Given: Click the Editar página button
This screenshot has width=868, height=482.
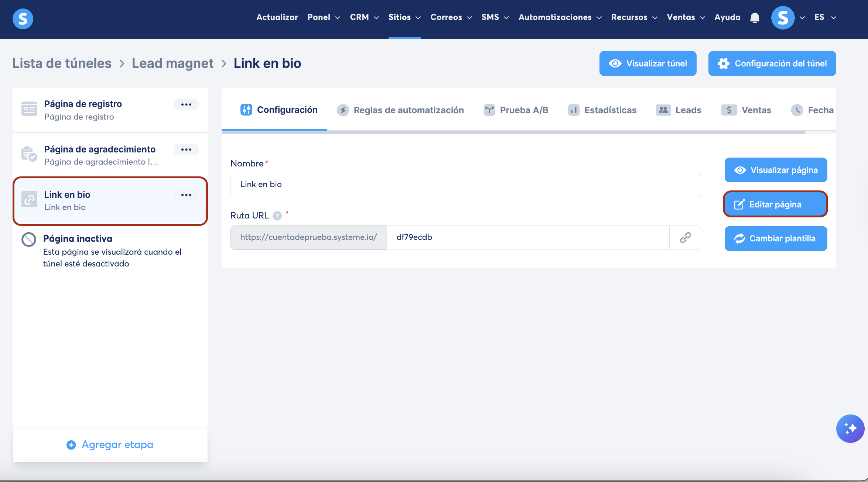Looking at the screenshot, I should coord(775,204).
